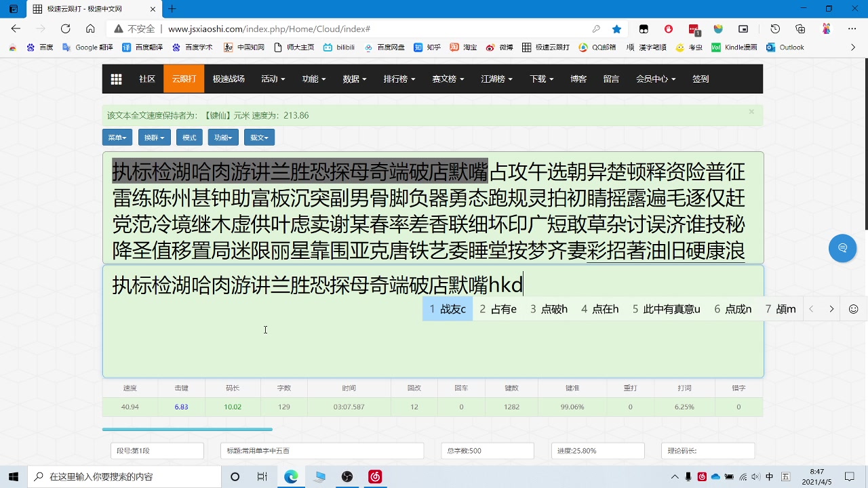Open the Google 翻译 bookmark
The image size is (868, 488).
click(87, 47)
